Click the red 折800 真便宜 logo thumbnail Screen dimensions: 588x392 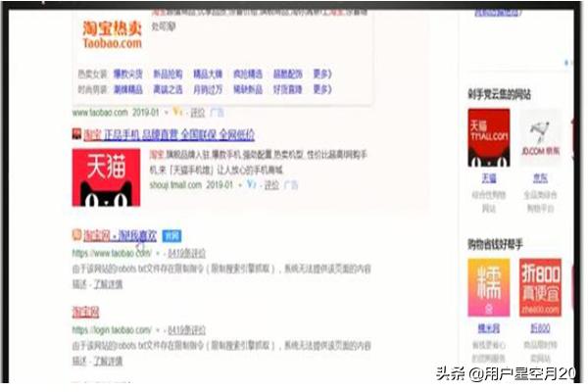click(x=540, y=287)
